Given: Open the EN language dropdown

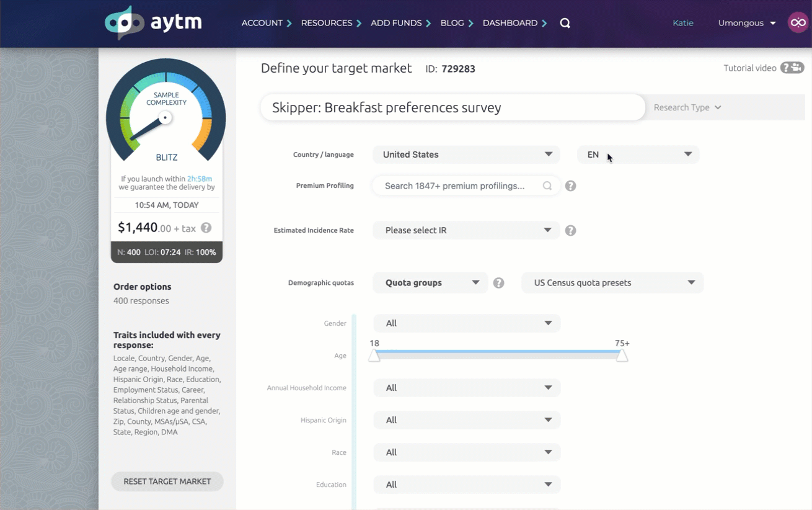Looking at the screenshot, I should 638,154.
